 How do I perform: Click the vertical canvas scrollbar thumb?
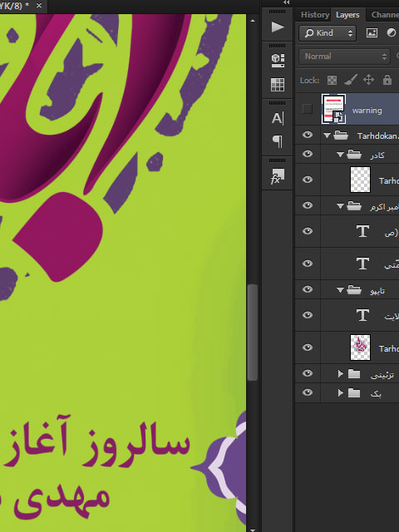252,332
